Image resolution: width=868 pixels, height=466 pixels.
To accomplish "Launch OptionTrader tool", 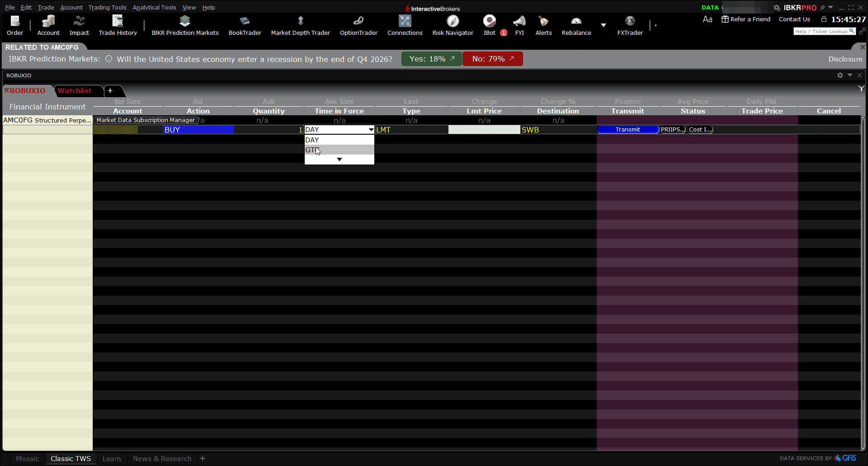I will coord(359,25).
